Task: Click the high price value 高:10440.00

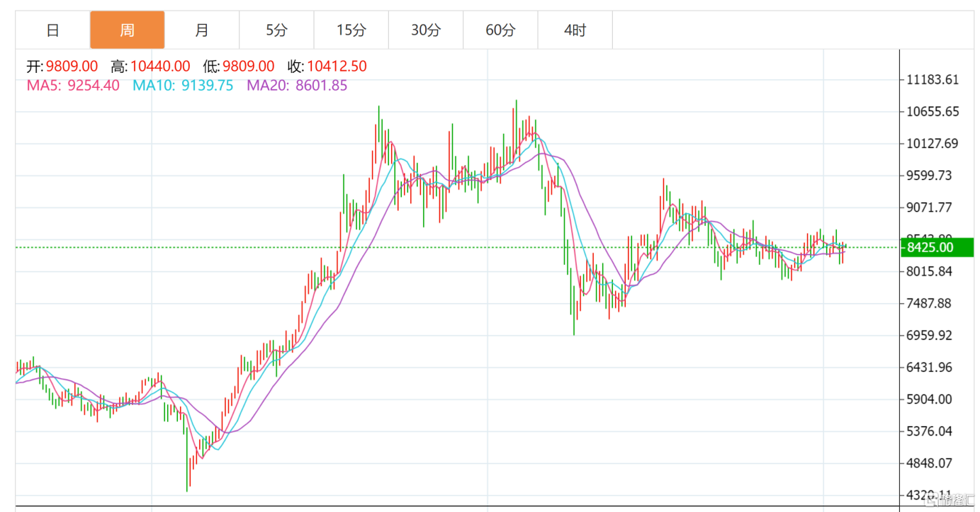Action: tap(150, 67)
